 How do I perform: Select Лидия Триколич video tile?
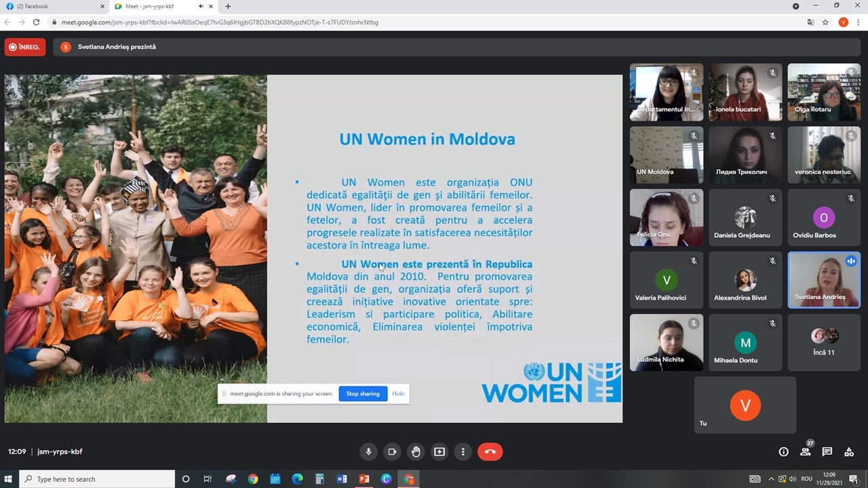click(x=745, y=155)
